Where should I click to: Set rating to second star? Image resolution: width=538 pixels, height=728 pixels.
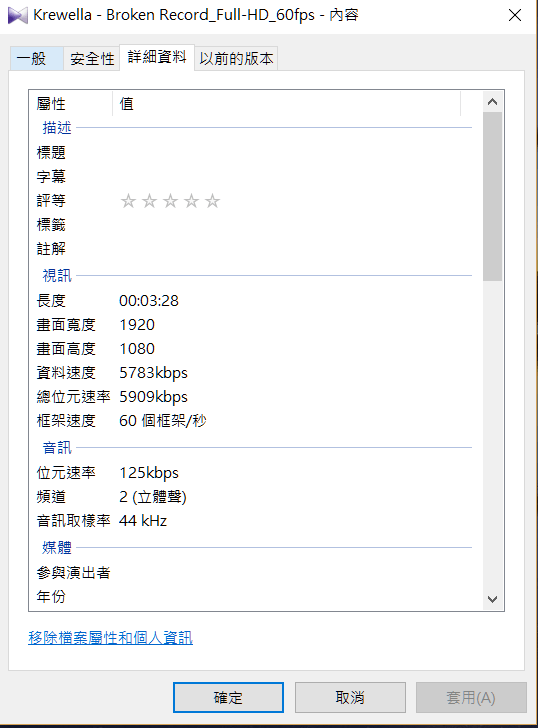pos(149,201)
